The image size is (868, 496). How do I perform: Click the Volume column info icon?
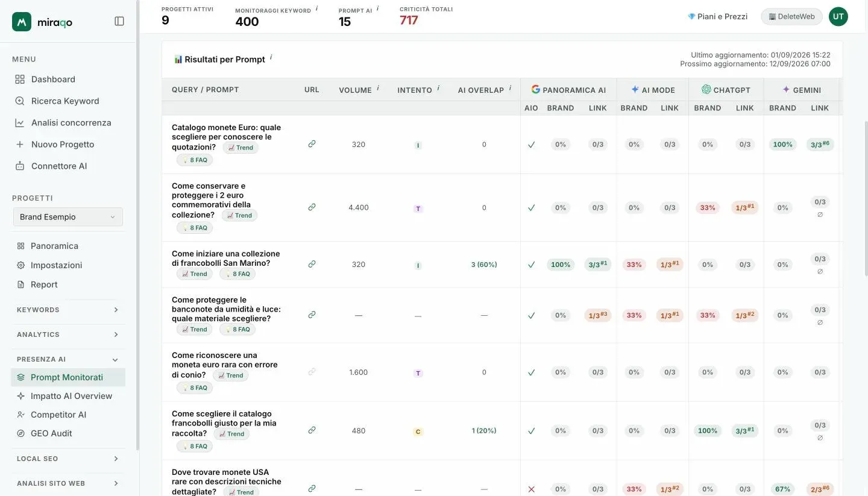378,89
